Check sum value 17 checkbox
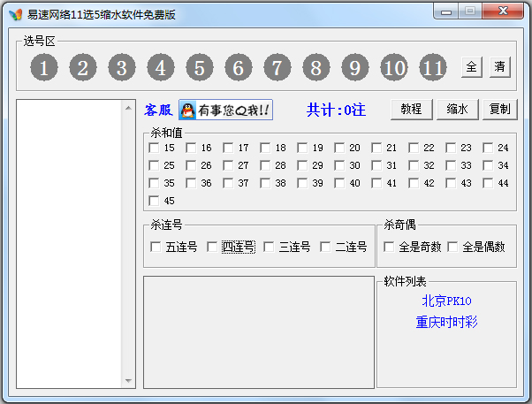 click(x=228, y=148)
